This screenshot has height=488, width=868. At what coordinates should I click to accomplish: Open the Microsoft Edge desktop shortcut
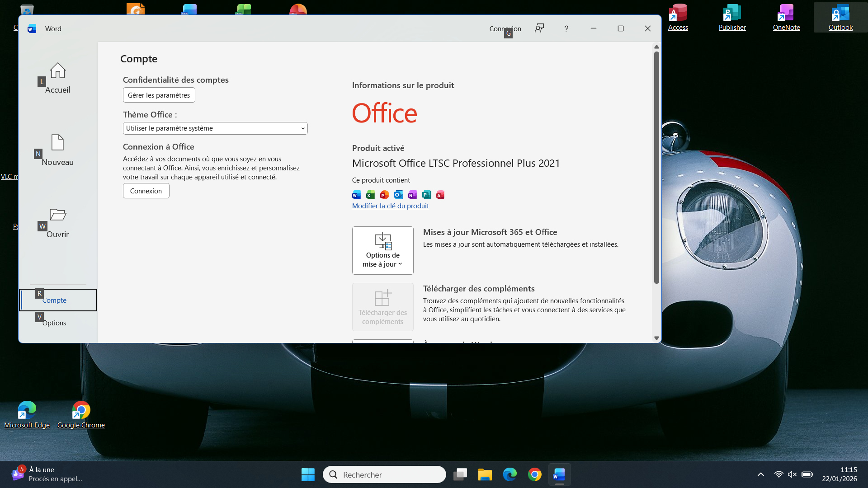click(27, 415)
